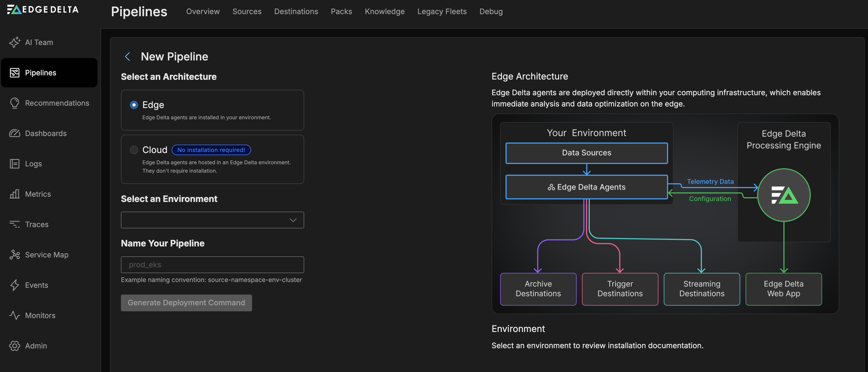Click the Dashboards gauge icon
Viewport: 868px width, 372px height.
pos(14,133)
